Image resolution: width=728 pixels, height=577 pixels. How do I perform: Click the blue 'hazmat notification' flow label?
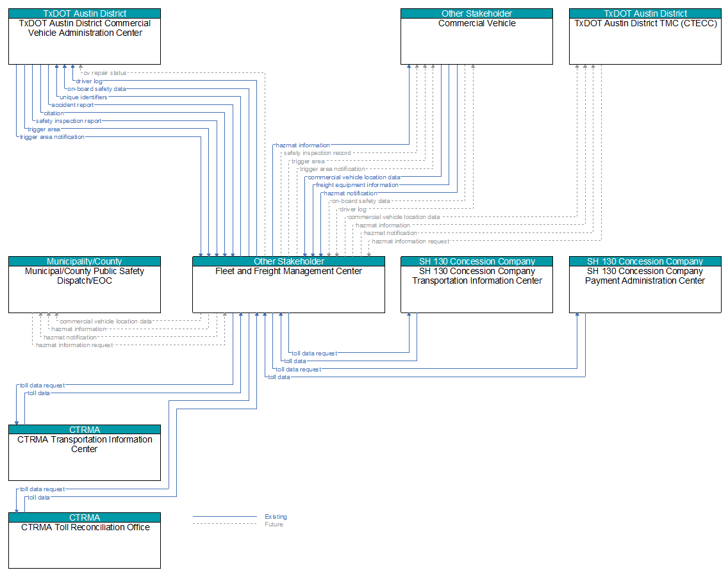click(351, 193)
